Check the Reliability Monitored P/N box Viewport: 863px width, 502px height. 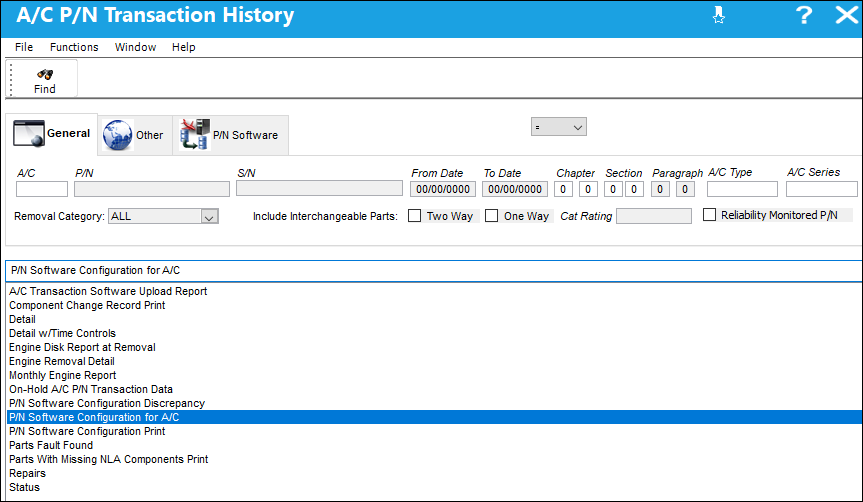click(x=709, y=215)
